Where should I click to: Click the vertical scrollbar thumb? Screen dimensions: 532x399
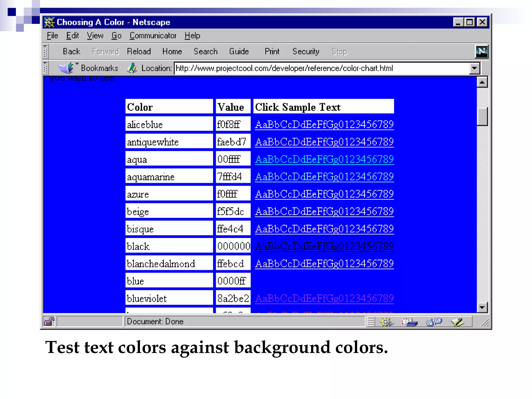coord(482,116)
